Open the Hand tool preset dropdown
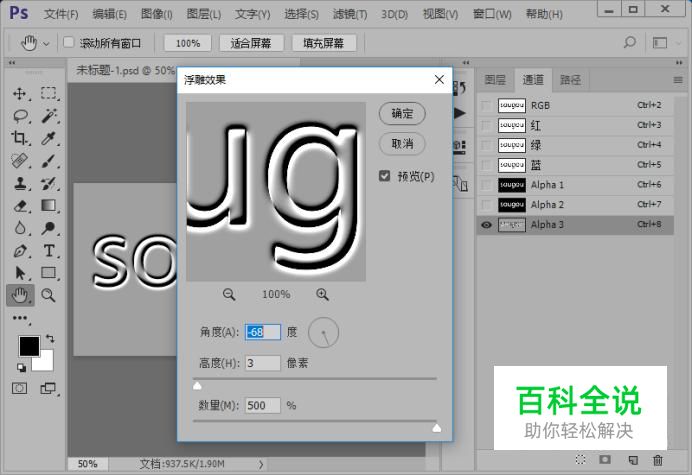Image resolution: width=692 pixels, height=475 pixels. point(46,44)
